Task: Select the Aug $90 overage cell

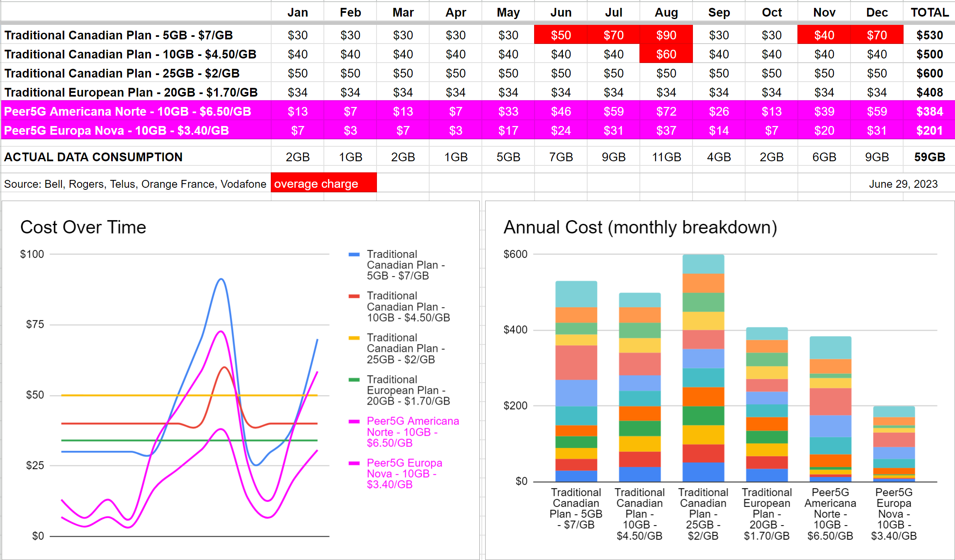Action: tap(666, 35)
